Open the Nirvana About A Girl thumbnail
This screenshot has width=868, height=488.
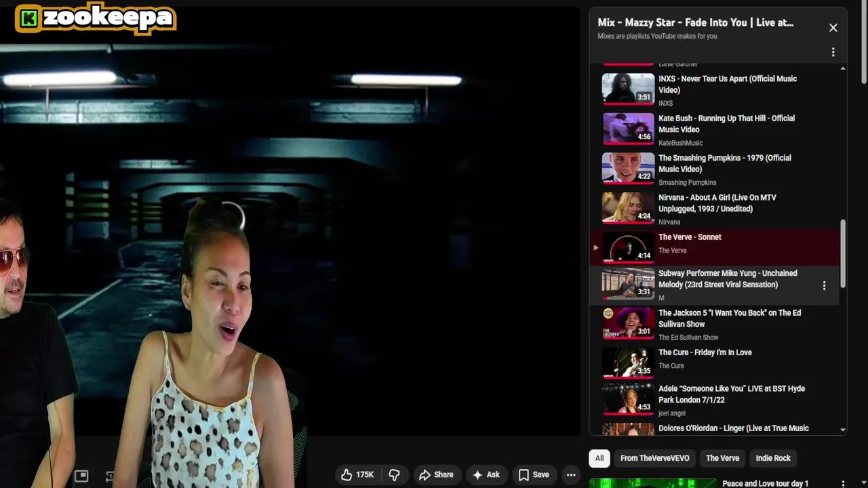click(x=628, y=208)
